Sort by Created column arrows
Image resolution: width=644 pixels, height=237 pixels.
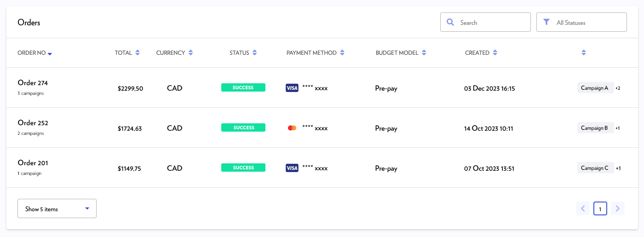tap(495, 53)
